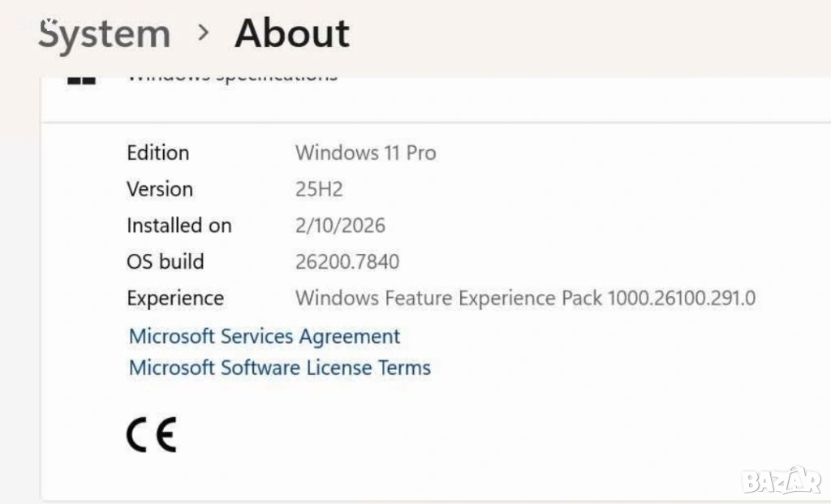The width and height of the screenshot is (831, 504).
Task: Click the 25H2 version value
Action: point(319,189)
